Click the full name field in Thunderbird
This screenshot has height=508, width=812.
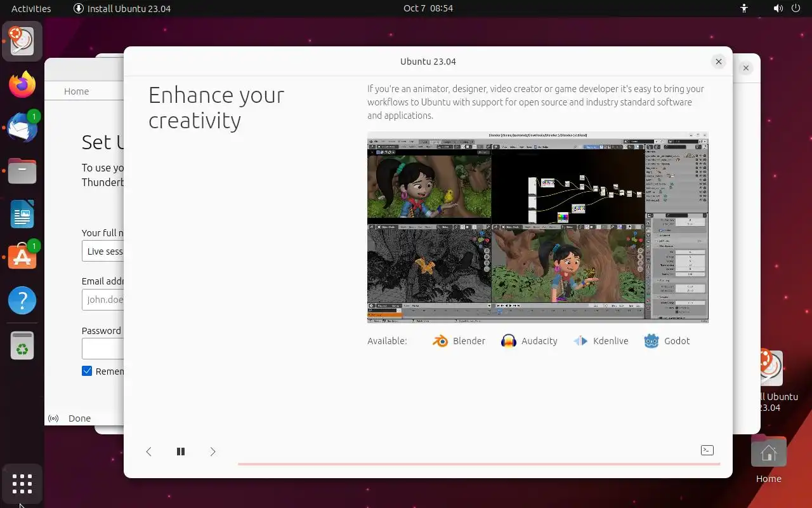[103, 251]
